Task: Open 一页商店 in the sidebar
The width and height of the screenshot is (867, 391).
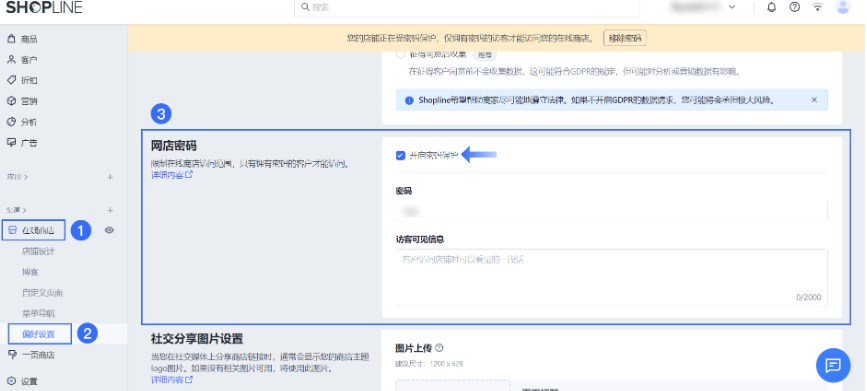Action: [31, 355]
